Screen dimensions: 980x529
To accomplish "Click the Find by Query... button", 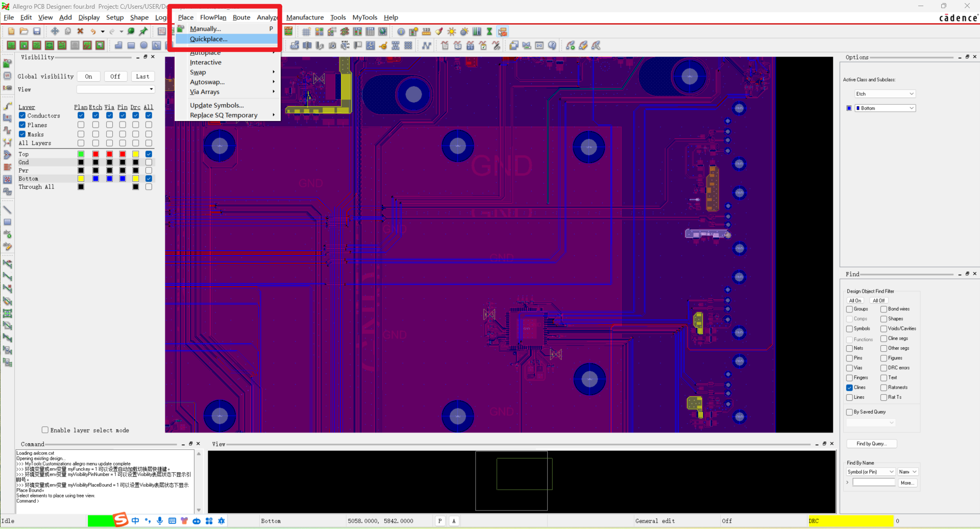I will point(871,444).
